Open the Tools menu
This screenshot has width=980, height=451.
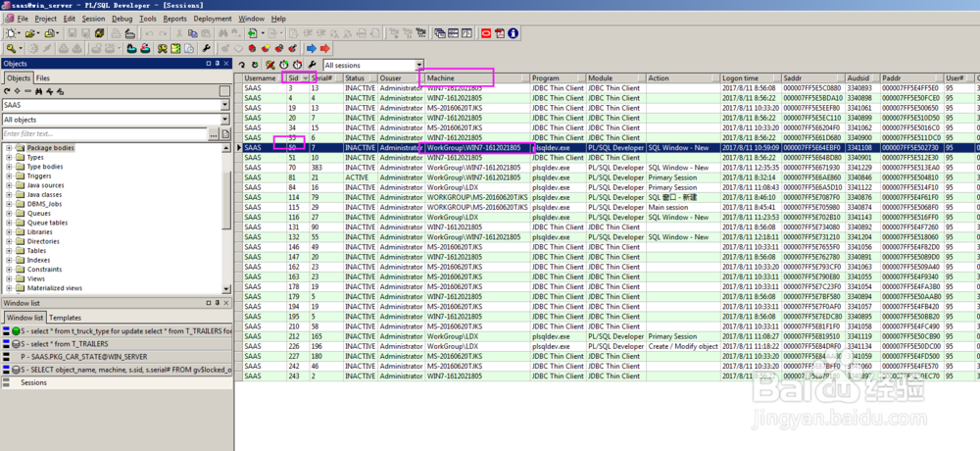pos(148,19)
